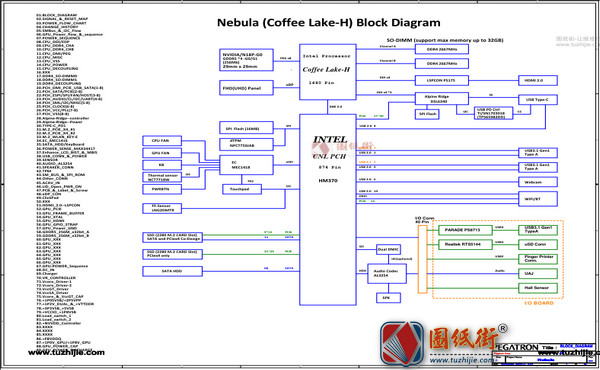Select the Webcam block
Screen dimensions: 600x370
click(538, 182)
